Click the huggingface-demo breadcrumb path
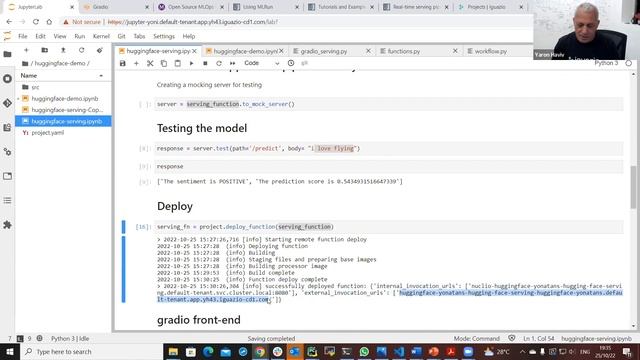This screenshot has height=360, width=640. (60, 63)
